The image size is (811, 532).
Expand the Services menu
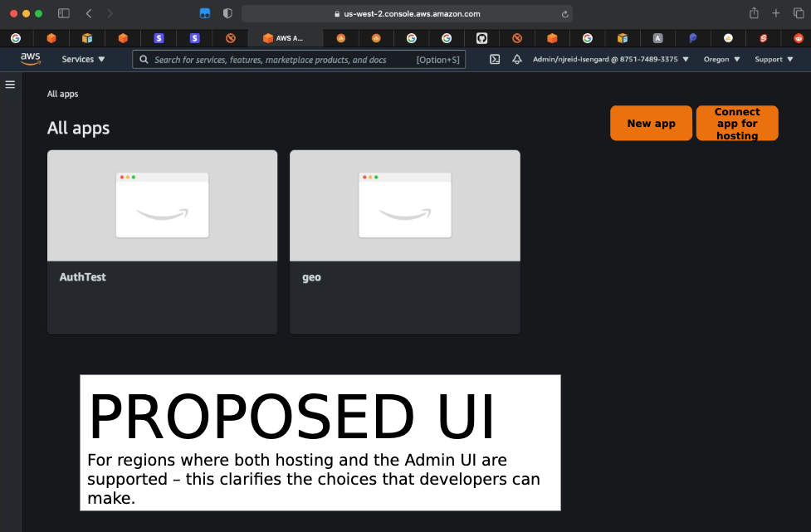pos(83,60)
